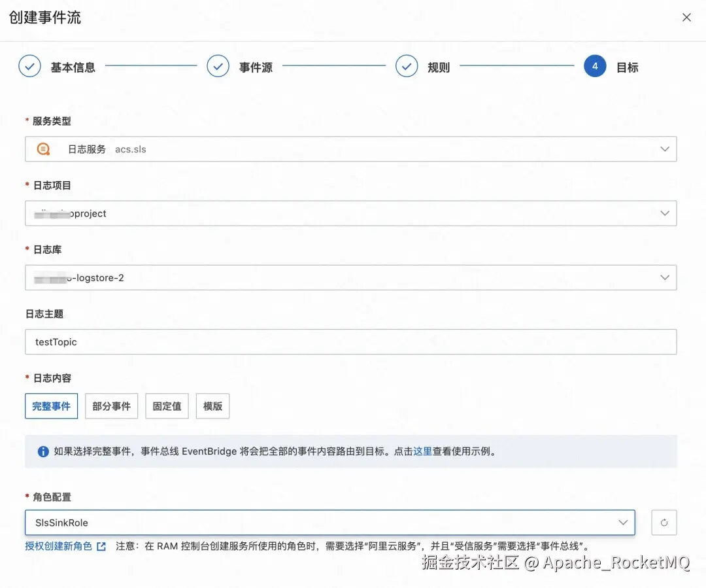Click the 日志库 field label
The width and height of the screenshot is (706, 588).
pyautogui.click(x=47, y=250)
